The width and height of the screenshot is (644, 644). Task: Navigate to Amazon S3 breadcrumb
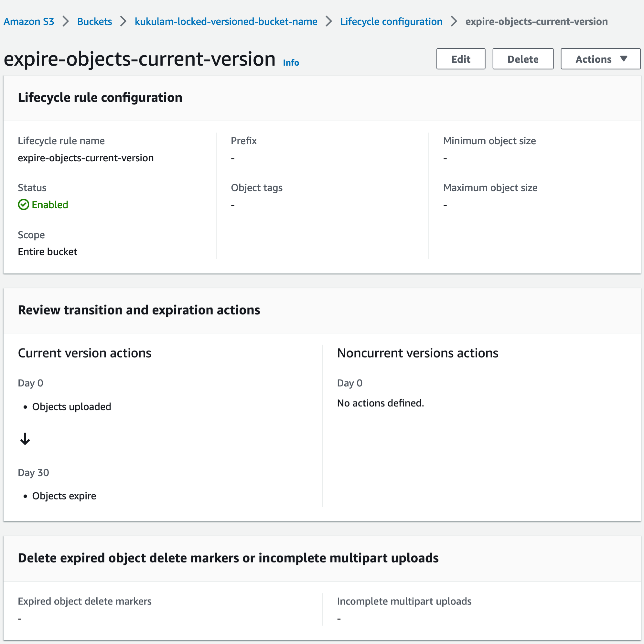click(29, 21)
